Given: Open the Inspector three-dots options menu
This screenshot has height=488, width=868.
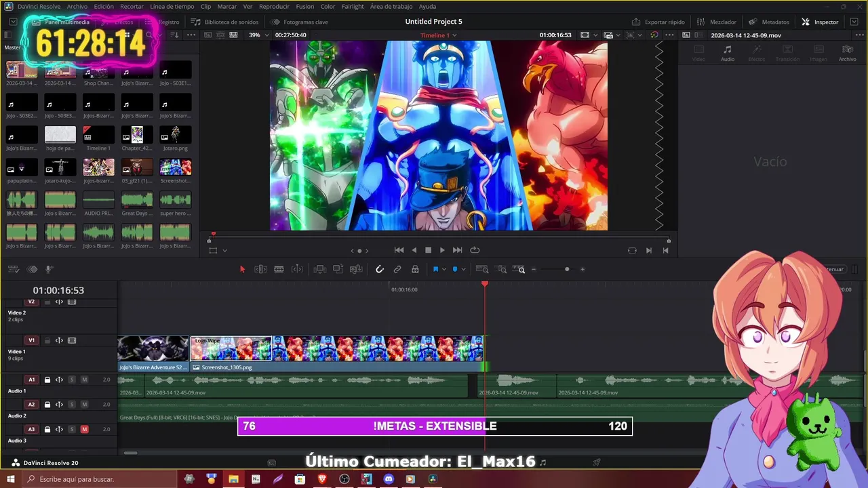Looking at the screenshot, I should point(860,35).
